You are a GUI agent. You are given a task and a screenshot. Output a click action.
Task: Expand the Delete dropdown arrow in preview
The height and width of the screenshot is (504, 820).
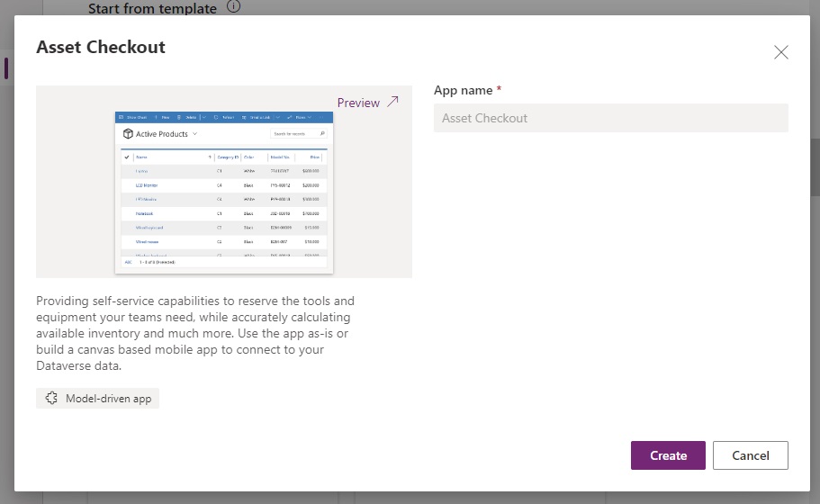pos(204,117)
